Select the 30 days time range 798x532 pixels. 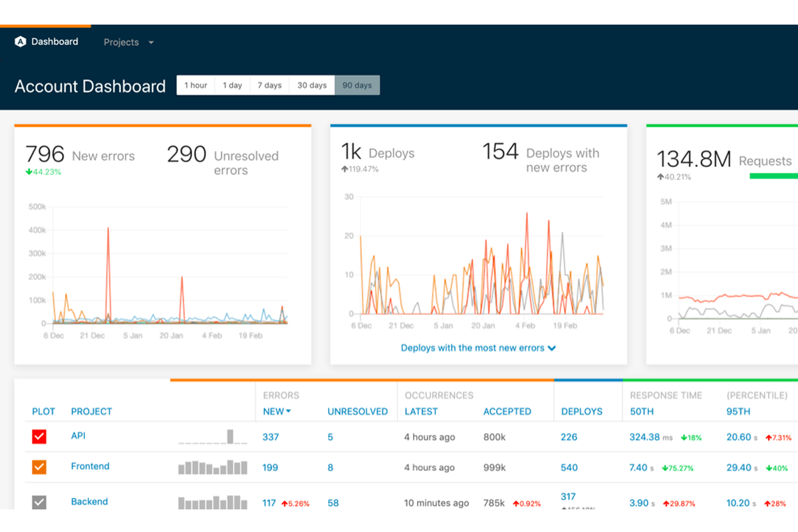pos(312,85)
